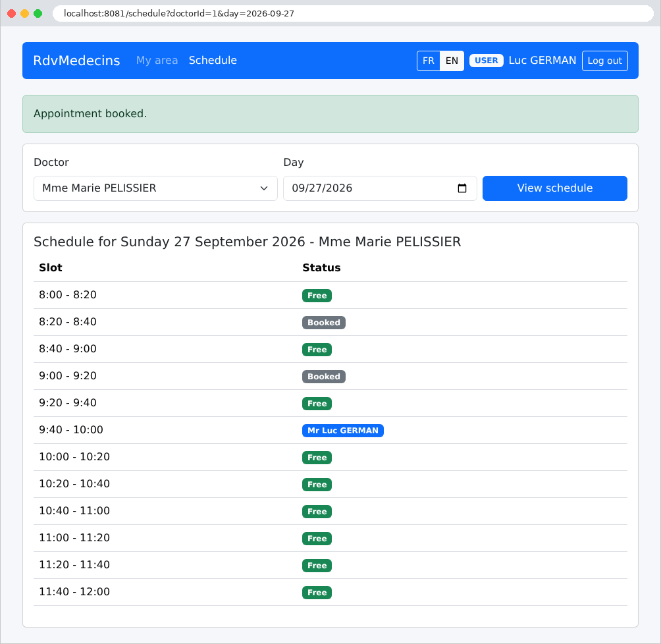Select the Free badge for 8:40 - 9:00
Viewport: 661px width, 644px height.
(x=317, y=350)
